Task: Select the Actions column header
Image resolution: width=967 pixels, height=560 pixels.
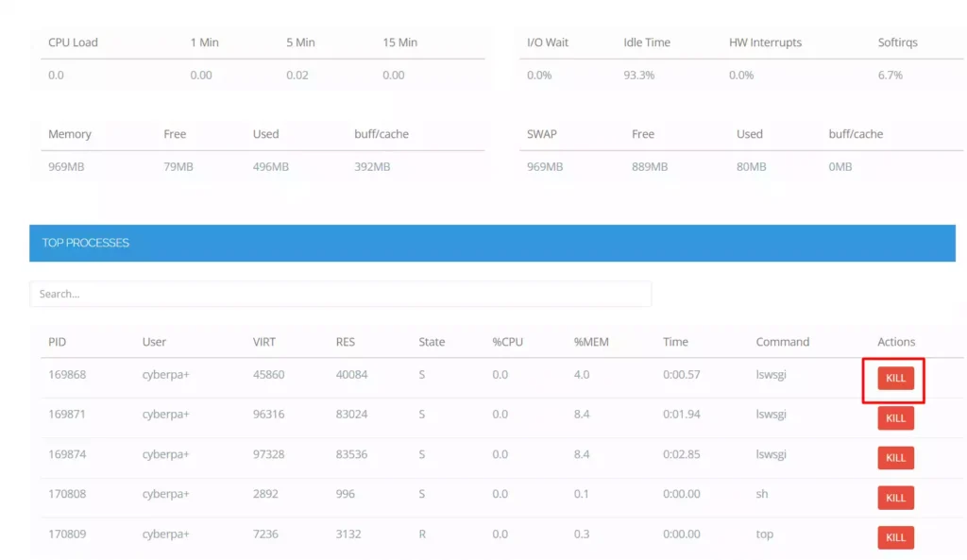Action: point(896,342)
